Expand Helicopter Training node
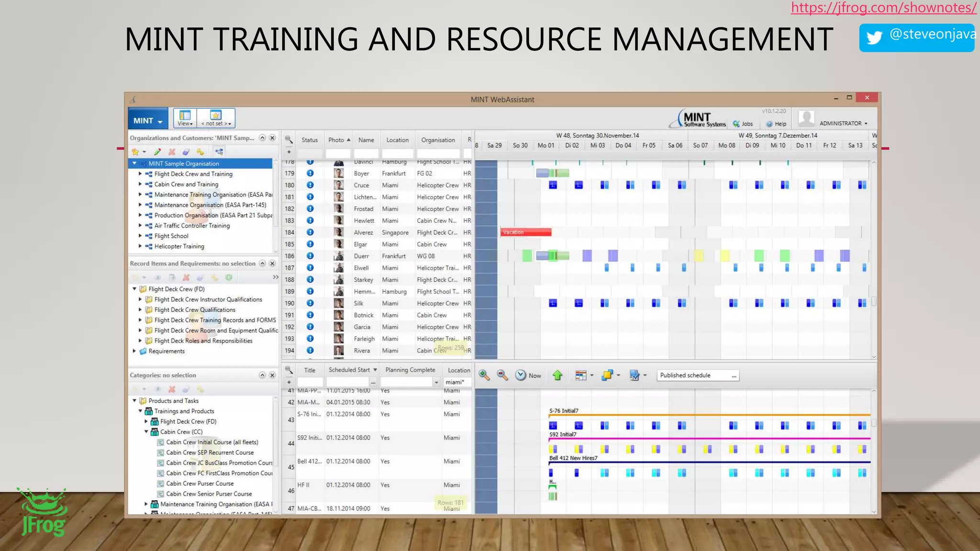Image resolution: width=980 pixels, height=551 pixels. [140, 246]
